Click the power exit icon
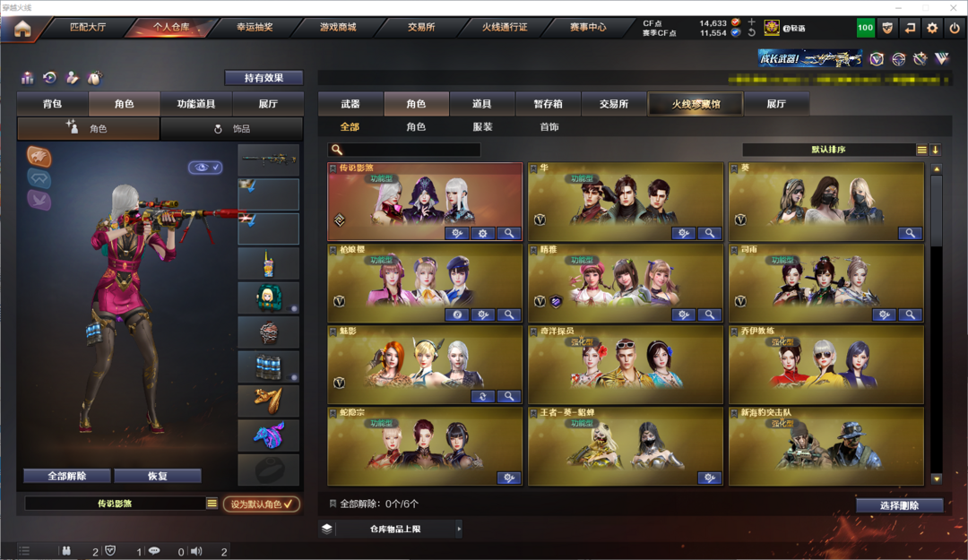 (955, 28)
